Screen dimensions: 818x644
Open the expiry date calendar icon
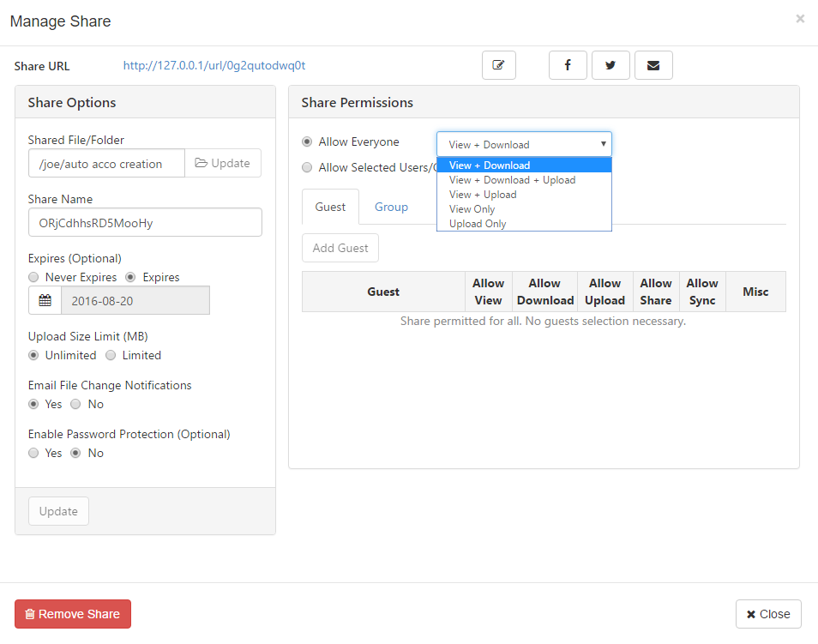click(x=45, y=301)
